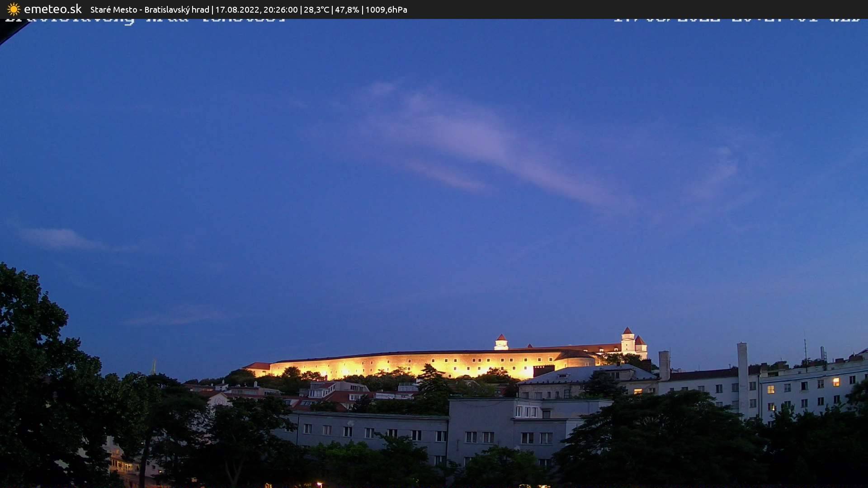
Task: Click the Staré Mesto - Bratislavský hrad location label
Action: click(149, 9)
